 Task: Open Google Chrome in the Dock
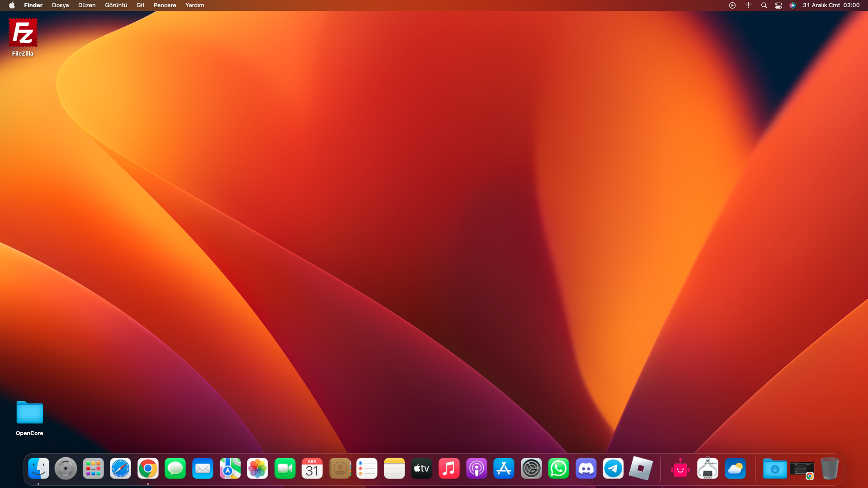148,469
